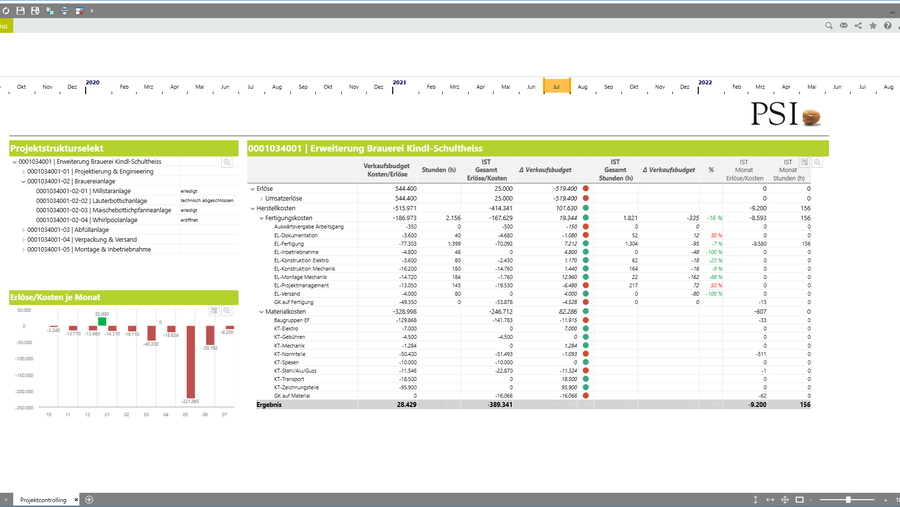Click the magnifier icon above monthly chart
This screenshot has height=507, width=900.
[227, 311]
